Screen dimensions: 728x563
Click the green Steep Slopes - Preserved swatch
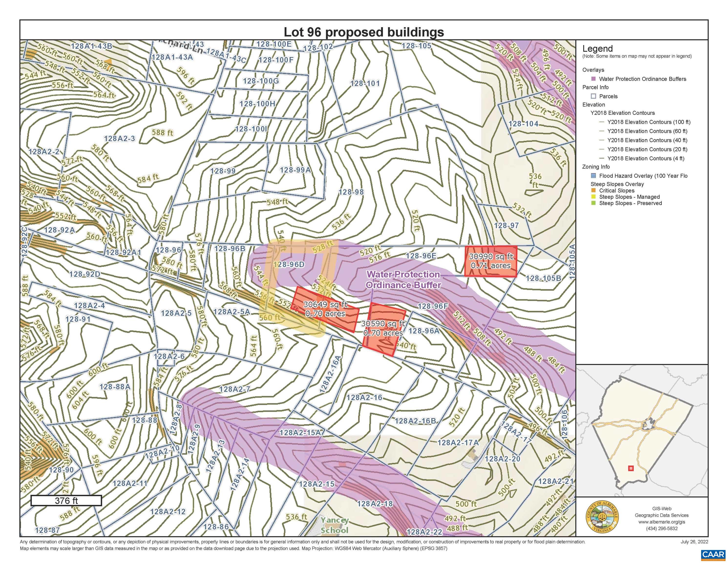click(593, 203)
